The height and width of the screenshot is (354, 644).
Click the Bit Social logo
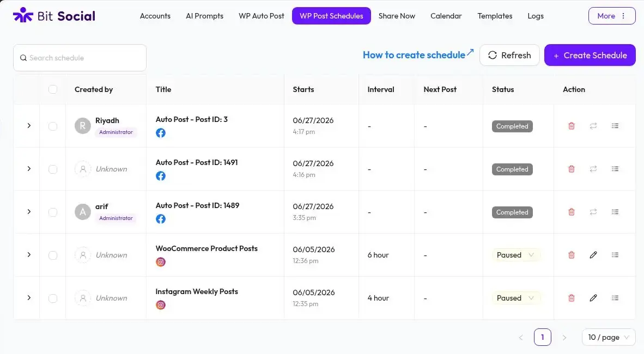(x=54, y=16)
